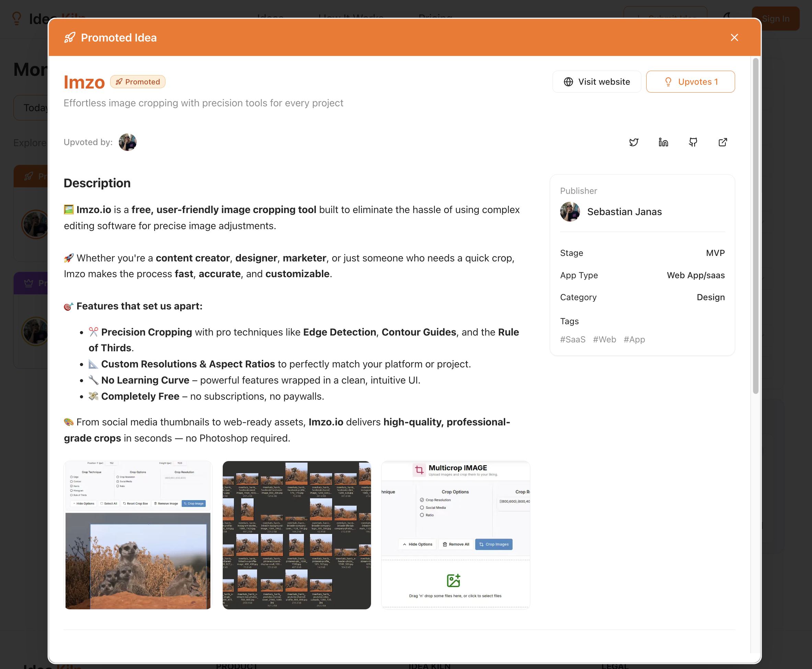Open publisher Sebastian Janas profile
Image resolution: width=812 pixels, height=669 pixels.
pyautogui.click(x=624, y=212)
